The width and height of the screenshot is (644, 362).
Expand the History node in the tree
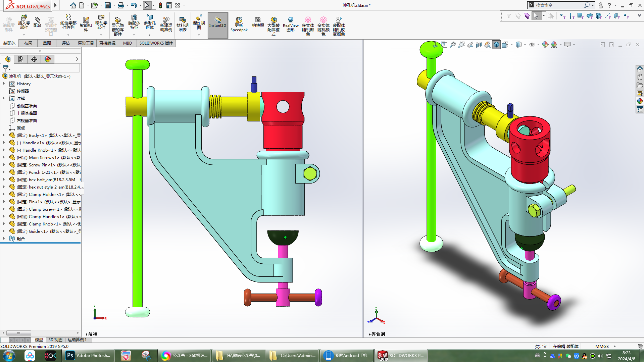click(4, 84)
